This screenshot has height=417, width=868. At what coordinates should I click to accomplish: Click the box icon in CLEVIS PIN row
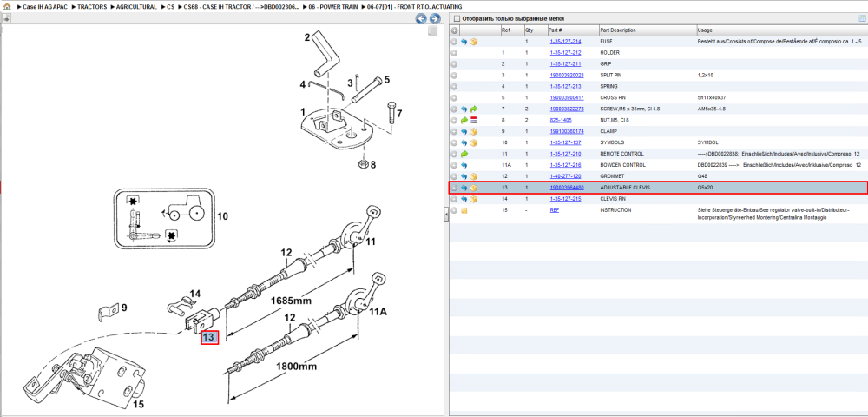pos(474,199)
